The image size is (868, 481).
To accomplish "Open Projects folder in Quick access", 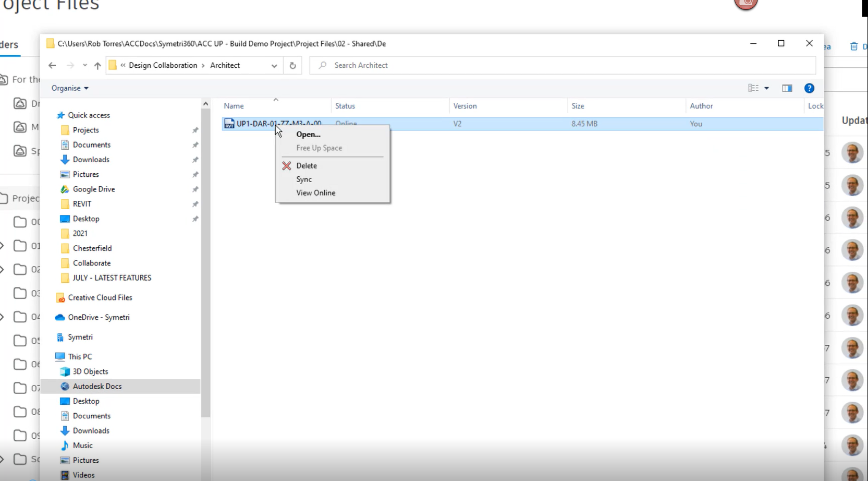I will point(85,130).
